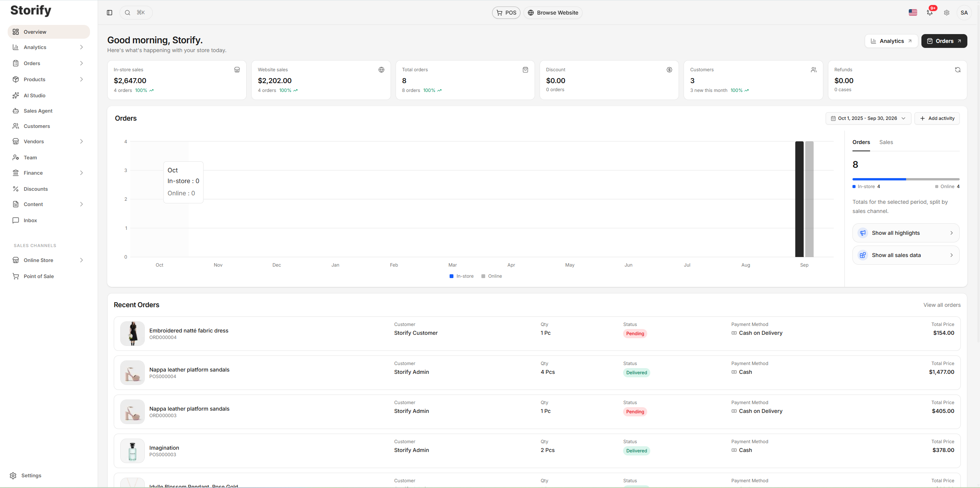
Task: Click Show all highlights row
Action: [906, 233]
